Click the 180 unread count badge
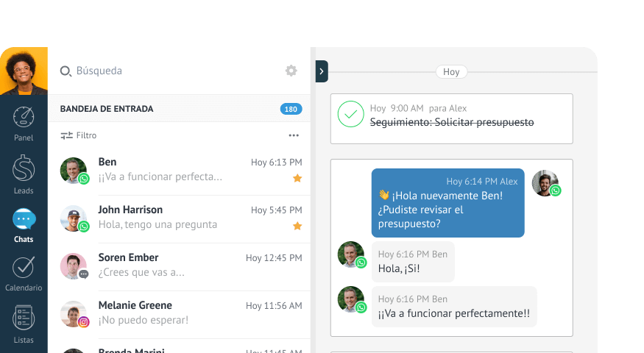The width and height of the screenshot is (644, 353). pos(291,109)
